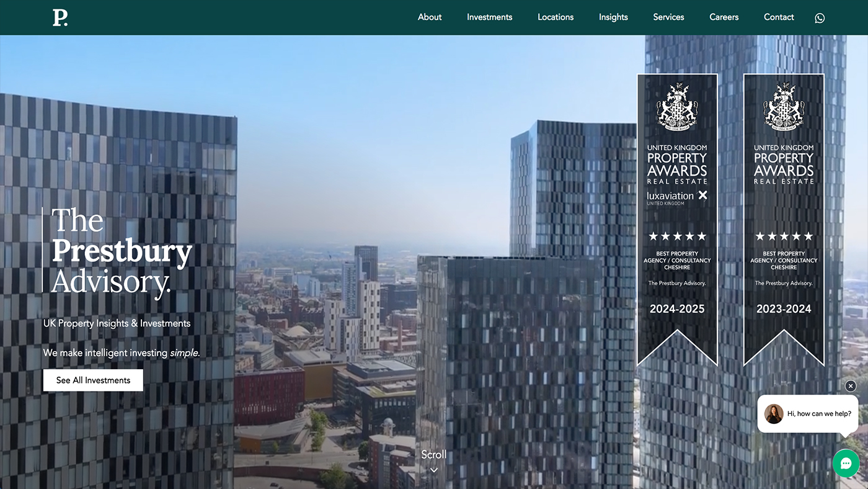Viewport: 868px width, 489px height.
Task: Open the WhatsApp icon link
Action: 820,18
